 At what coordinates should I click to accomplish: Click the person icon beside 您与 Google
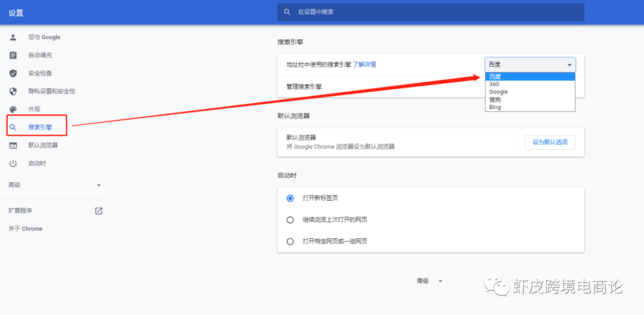13,38
